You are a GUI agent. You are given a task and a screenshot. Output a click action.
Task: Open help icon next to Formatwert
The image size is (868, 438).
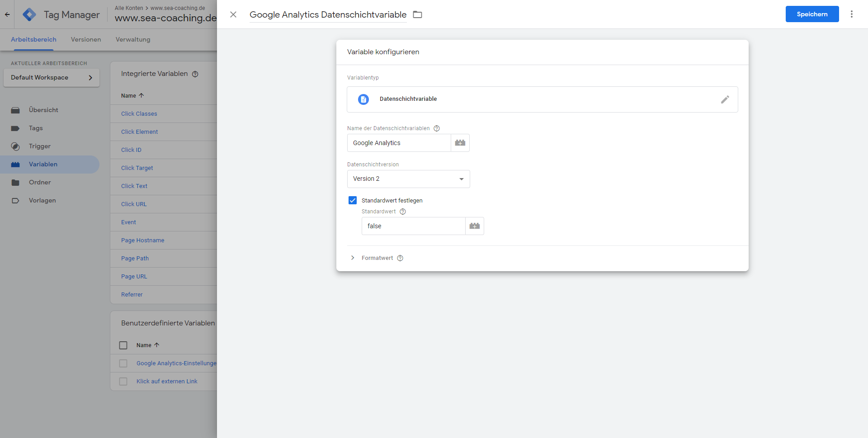[400, 258]
